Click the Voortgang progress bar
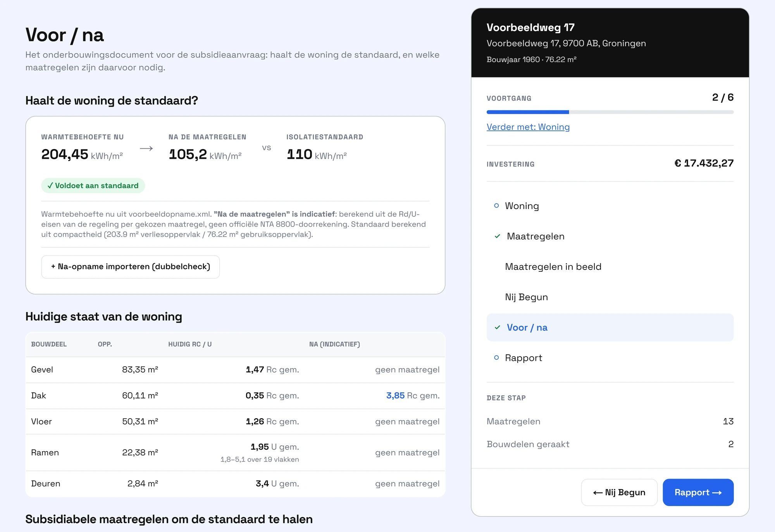This screenshot has width=775, height=532. point(610,112)
